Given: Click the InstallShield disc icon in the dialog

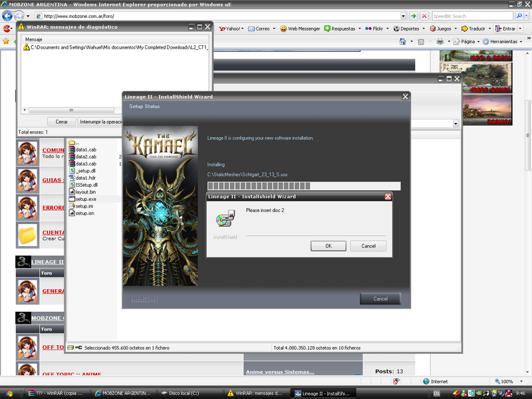Looking at the screenshot, I should (224, 219).
